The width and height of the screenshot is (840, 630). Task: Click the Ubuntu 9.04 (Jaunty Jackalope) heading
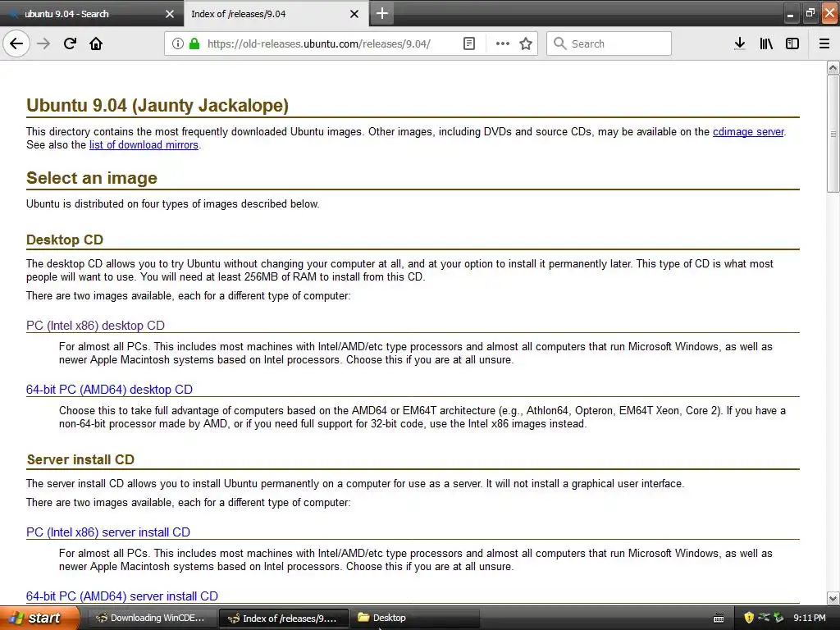[157, 106]
